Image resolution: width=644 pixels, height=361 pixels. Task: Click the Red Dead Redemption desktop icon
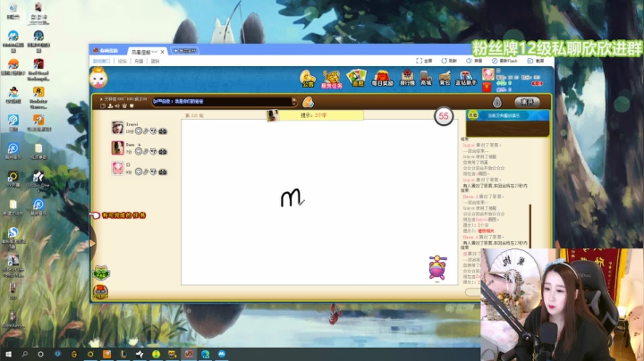pyautogui.click(x=38, y=70)
